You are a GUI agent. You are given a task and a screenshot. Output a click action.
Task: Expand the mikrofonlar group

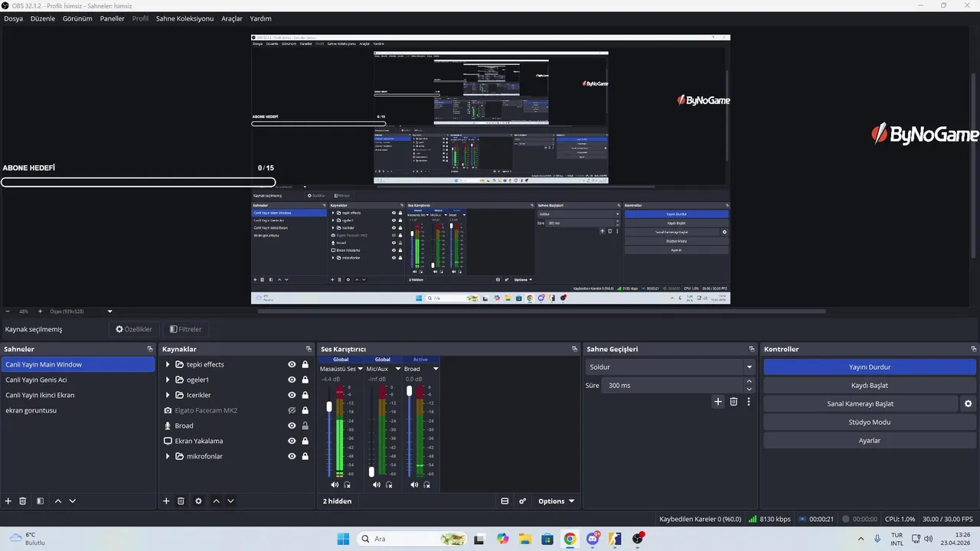(168, 456)
